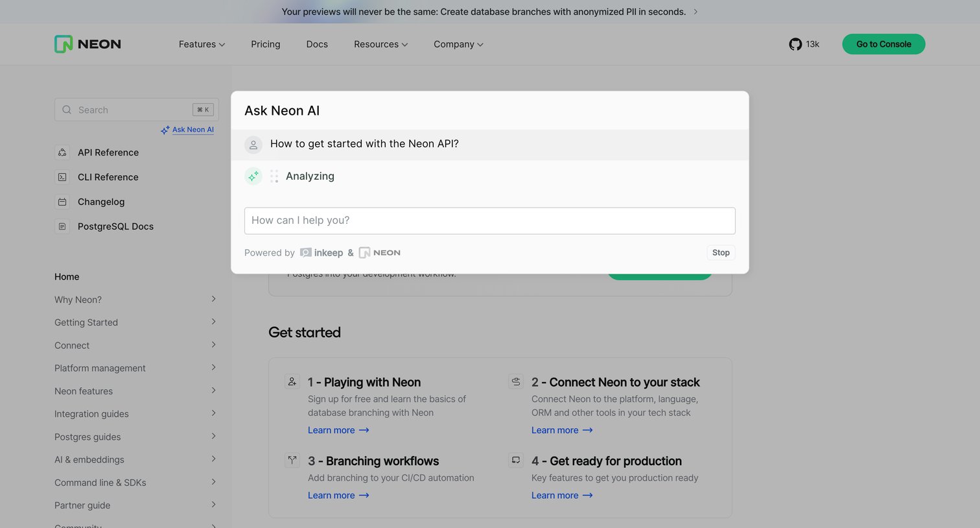Expand the Command line & SDKs section

[213, 482]
